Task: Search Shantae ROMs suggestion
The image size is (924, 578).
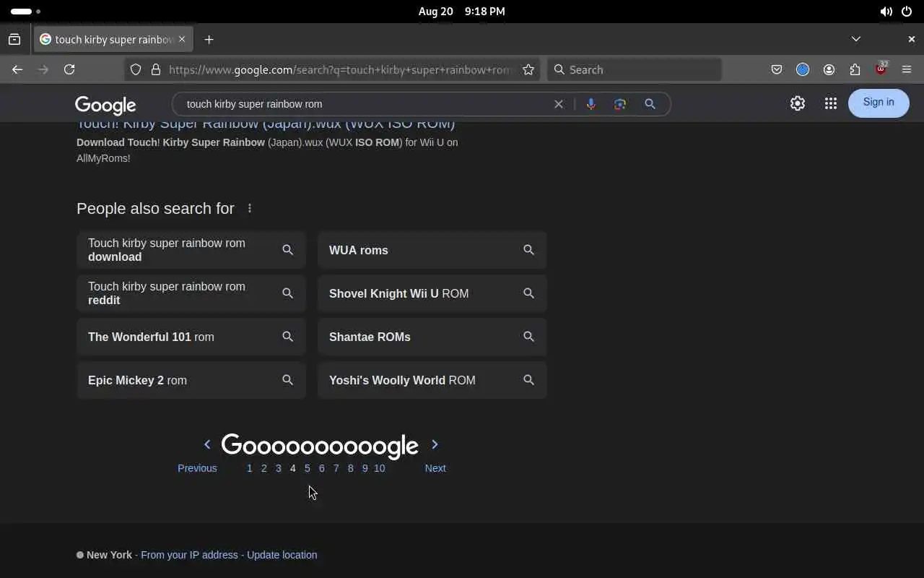Action: point(432,337)
